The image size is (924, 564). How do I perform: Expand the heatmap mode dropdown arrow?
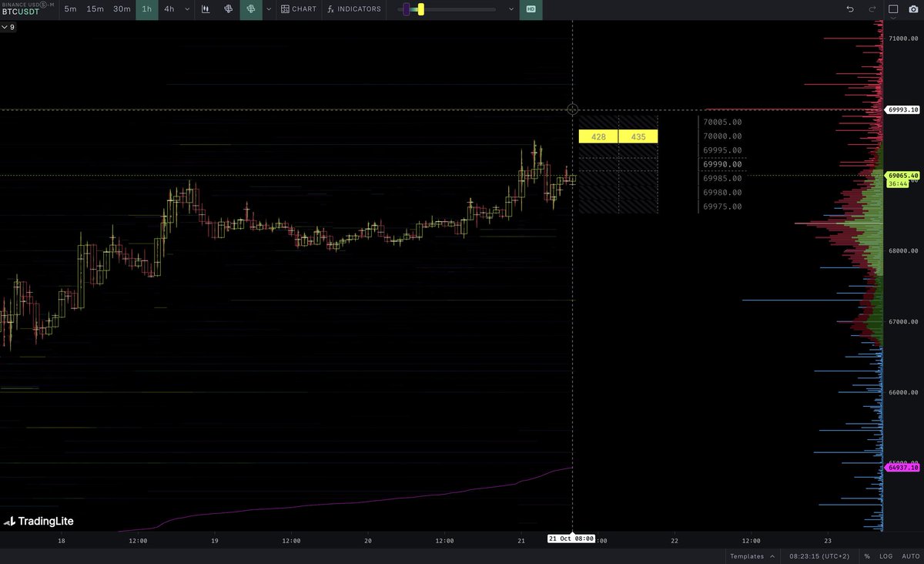point(268,9)
